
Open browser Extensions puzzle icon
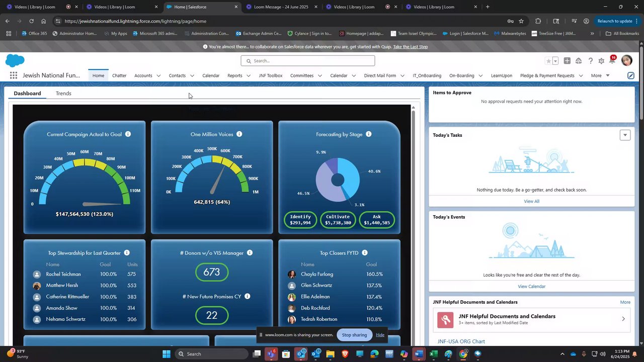click(x=538, y=21)
